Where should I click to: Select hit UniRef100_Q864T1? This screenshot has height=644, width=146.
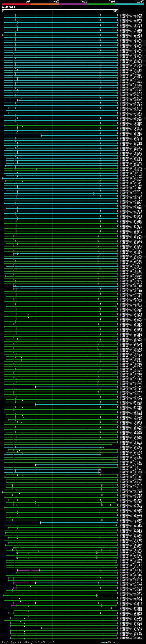pos(131,108)
